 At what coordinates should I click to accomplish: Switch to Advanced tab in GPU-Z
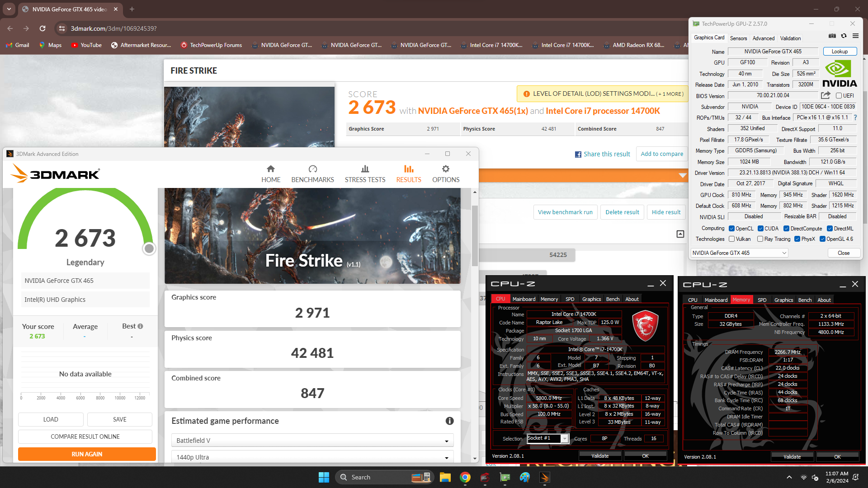764,38
